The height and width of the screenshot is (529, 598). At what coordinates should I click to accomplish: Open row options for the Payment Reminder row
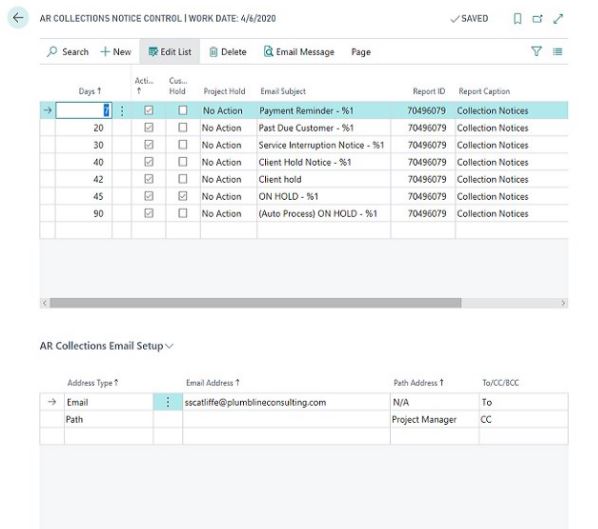122,111
